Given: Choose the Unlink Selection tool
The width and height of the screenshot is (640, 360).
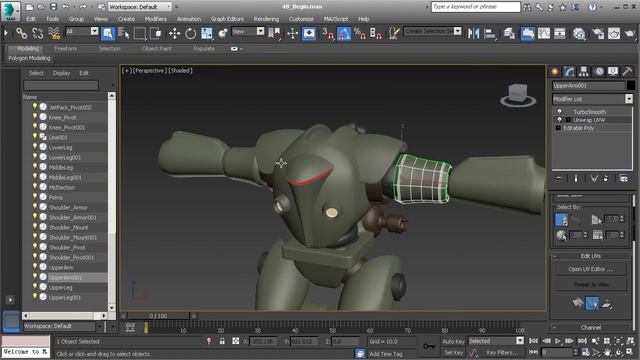Looking at the screenshot, I should (38, 33).
